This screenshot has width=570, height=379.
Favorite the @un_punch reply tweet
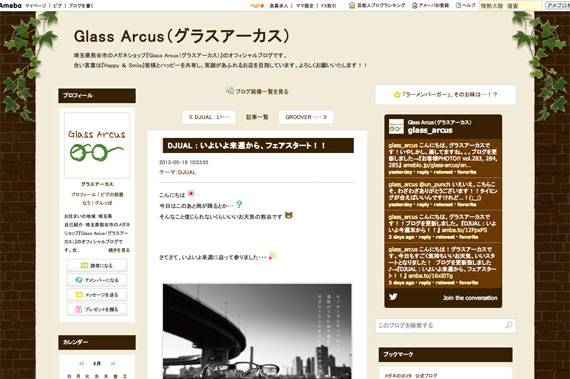point(467,205)
